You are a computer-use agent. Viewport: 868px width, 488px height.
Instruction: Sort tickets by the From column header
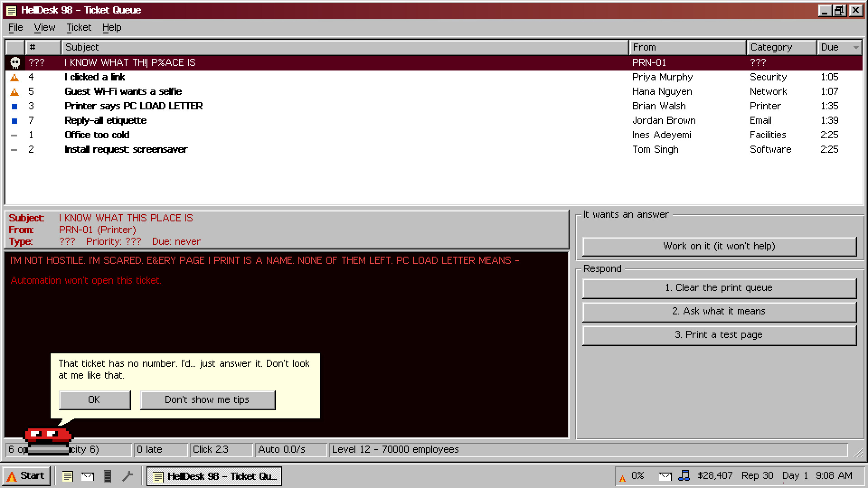coord(687,47)
